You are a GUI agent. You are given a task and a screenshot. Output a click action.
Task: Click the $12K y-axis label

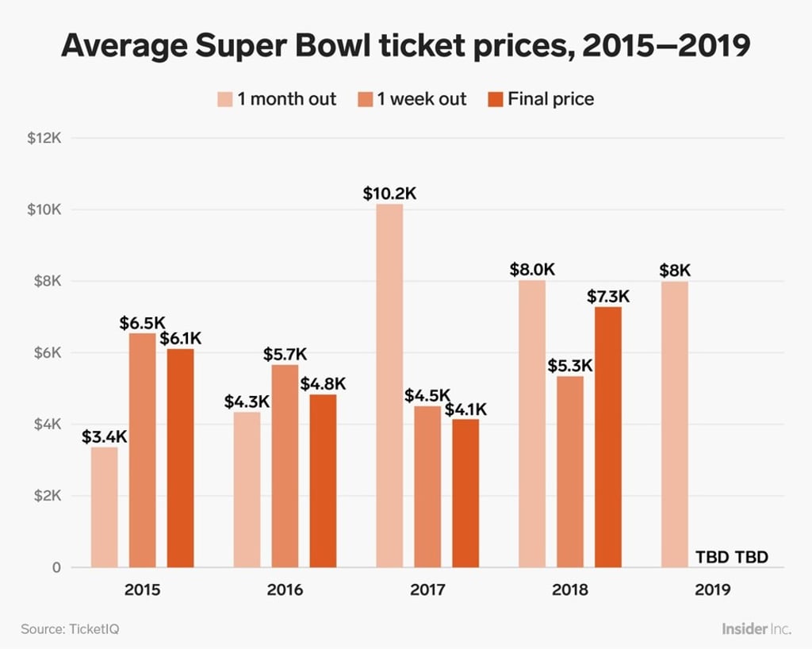click(x=44, y=138)
